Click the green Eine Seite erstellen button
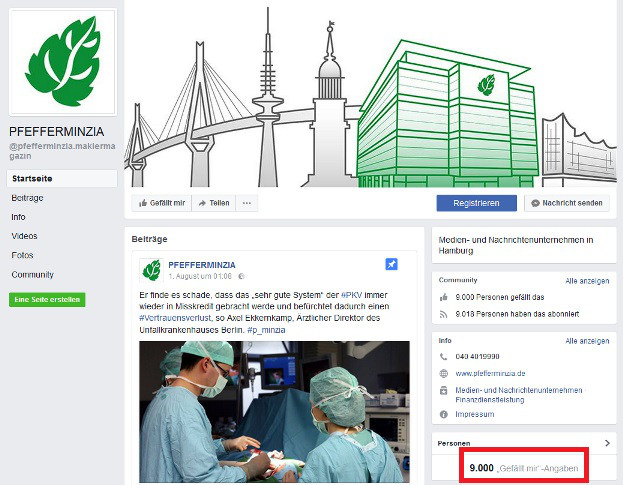Viewport: 623px width, 485px height. (x=47, y=300)
